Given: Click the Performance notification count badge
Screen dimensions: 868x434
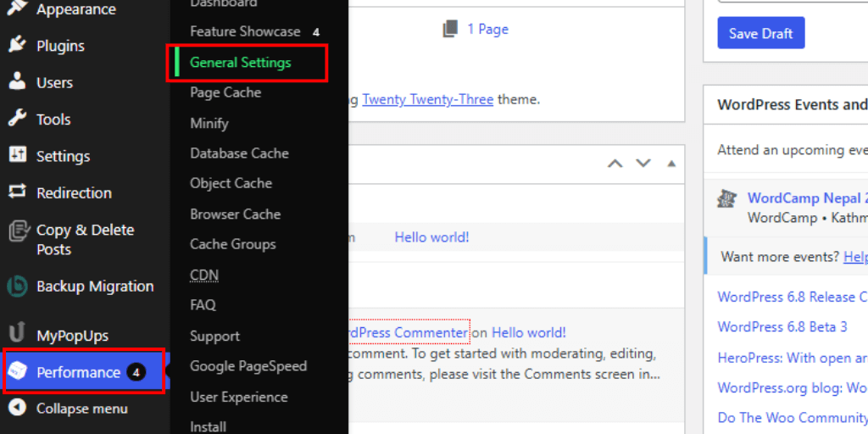Looking at the screenshot, I should pos(136,373).
